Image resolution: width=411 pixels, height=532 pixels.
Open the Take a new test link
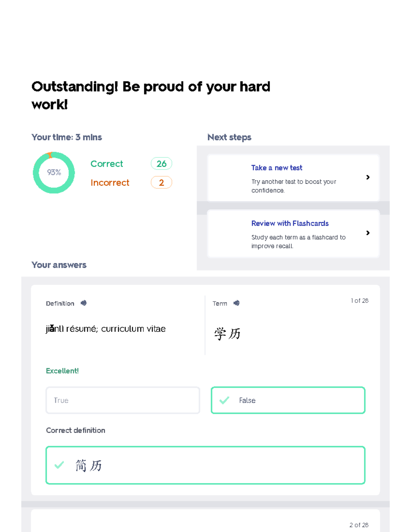tap(276, 168)
